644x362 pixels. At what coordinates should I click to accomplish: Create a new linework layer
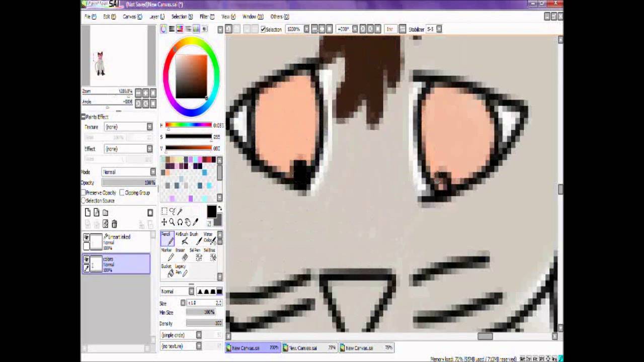coord(97,213)
